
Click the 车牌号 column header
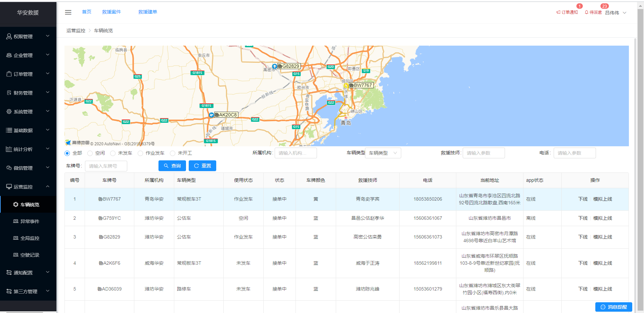109,180
